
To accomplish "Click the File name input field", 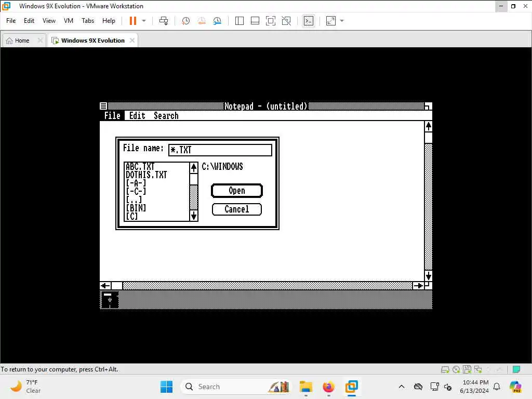I will pyautogui.click(x=220, y=150).
